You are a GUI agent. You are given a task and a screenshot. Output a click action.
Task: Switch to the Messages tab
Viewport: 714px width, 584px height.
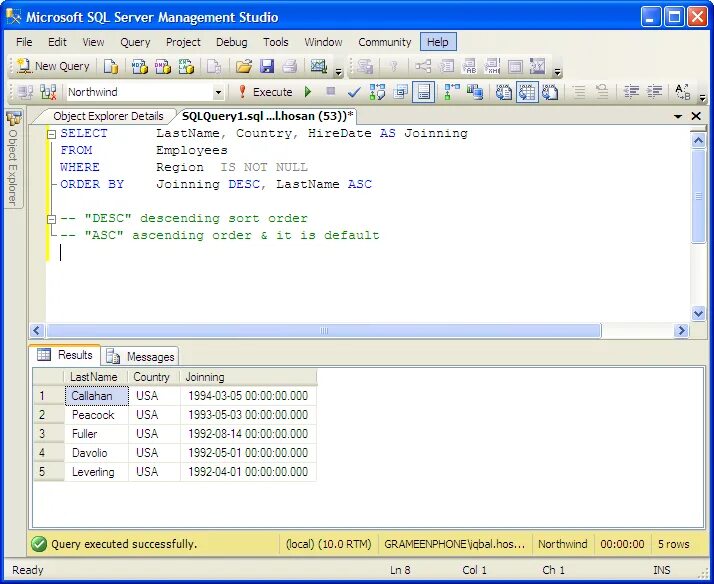140,357
